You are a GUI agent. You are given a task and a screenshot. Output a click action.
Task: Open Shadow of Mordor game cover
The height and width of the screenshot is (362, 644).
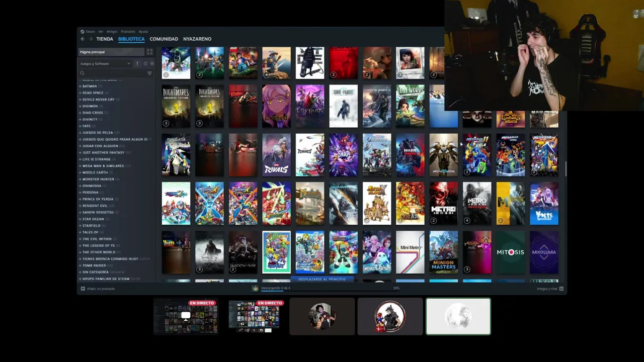tap(209, 252)
